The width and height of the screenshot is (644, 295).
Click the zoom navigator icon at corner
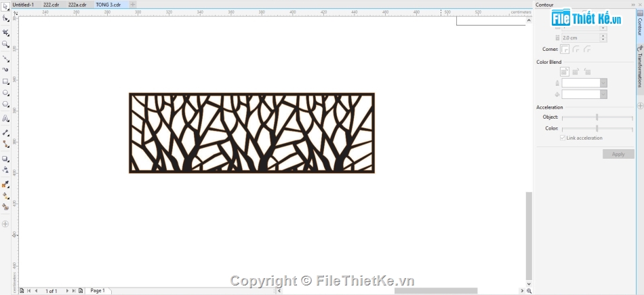529,290
